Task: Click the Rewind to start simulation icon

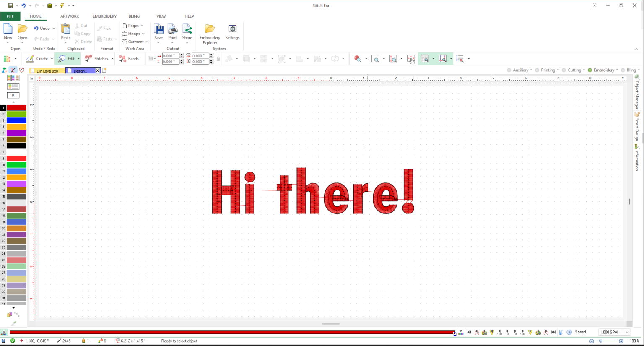Action: click(469, 332)
